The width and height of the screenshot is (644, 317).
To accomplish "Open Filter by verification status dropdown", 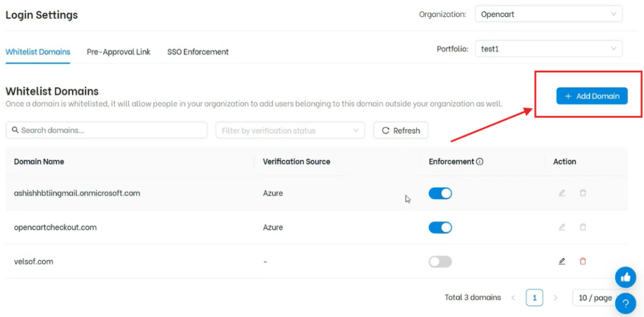I will tap(290, 130).
